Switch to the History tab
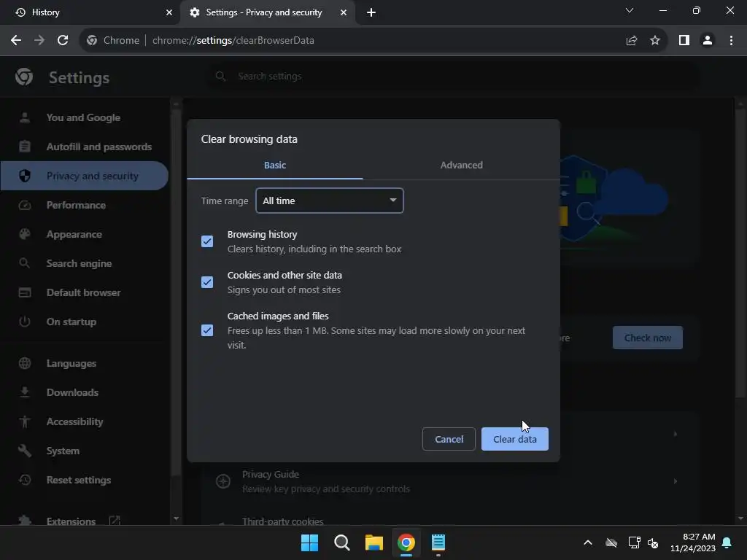 coord(90,12)
